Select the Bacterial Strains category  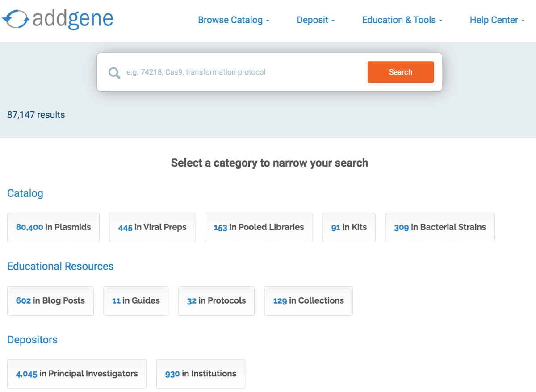coord(440,227)
